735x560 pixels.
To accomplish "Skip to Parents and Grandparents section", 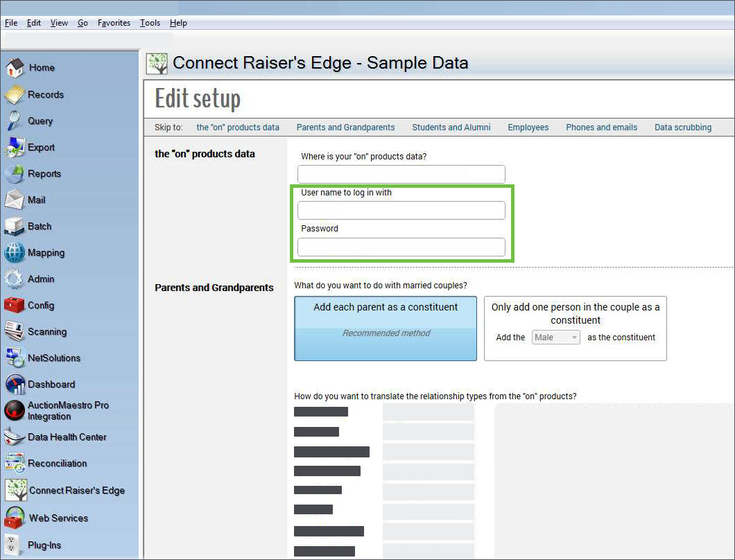I will [x=345, y=127].
